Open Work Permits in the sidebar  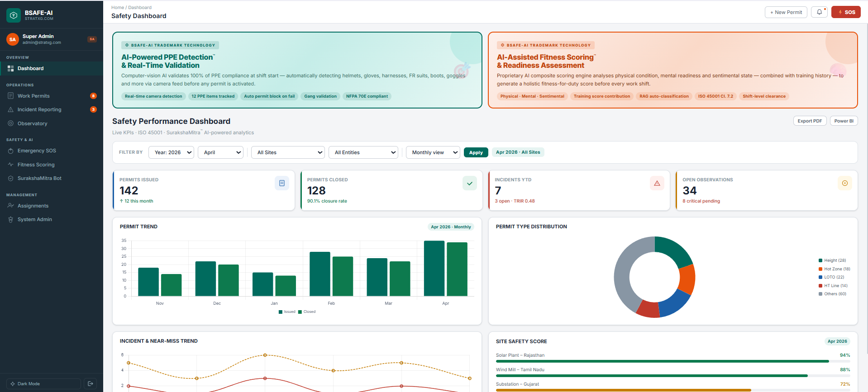coord(52,96)
